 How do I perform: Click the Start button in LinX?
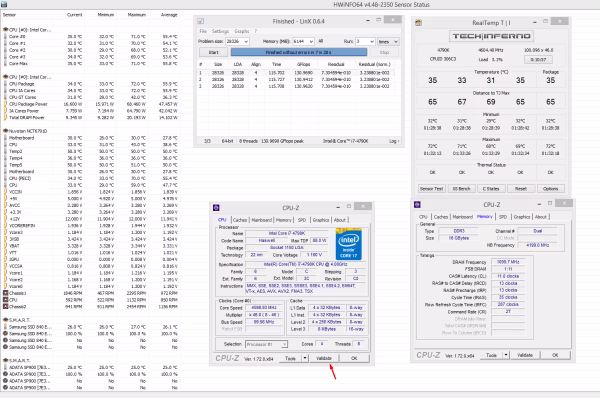coord(214,52)
